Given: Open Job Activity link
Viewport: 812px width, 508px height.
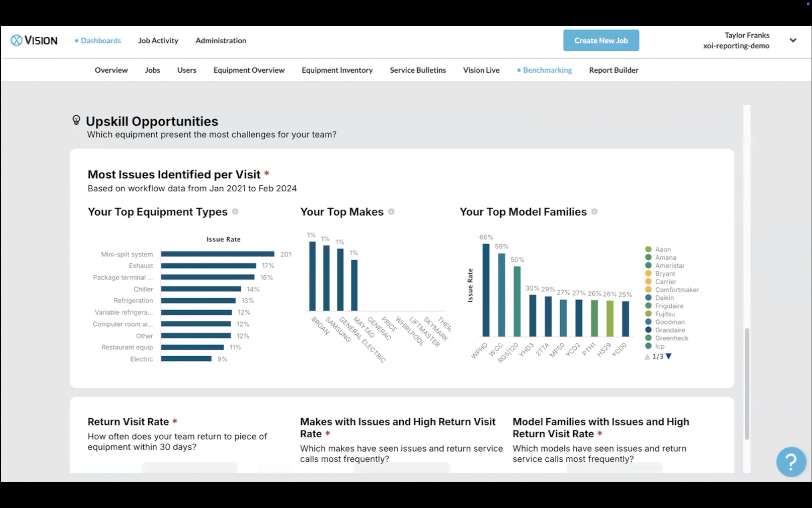Looking at the screenshot, I should tap(158, 41).
